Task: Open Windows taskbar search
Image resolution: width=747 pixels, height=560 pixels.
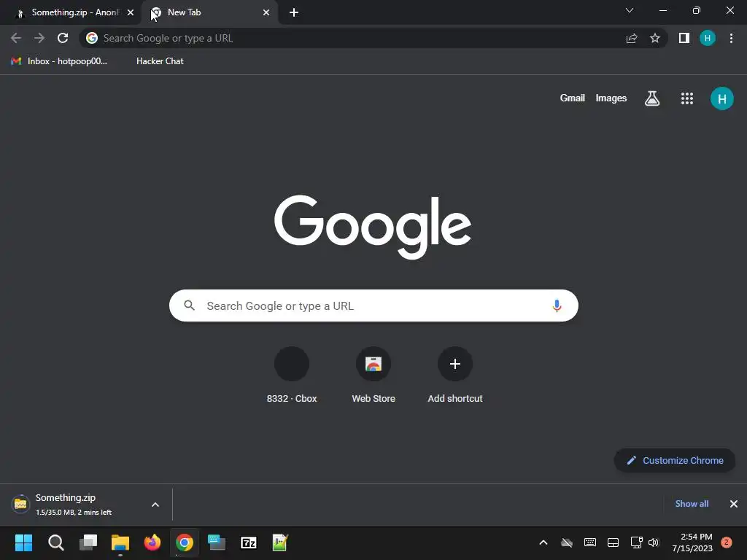Action: pyautogui.click(x=56, y=542)
